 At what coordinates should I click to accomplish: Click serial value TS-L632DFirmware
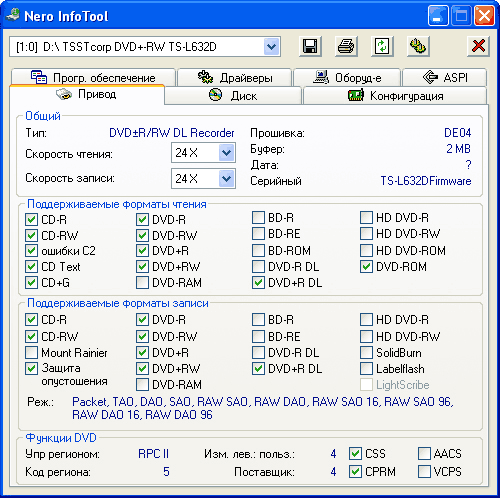pyautogui.click(x=426, y=181)
